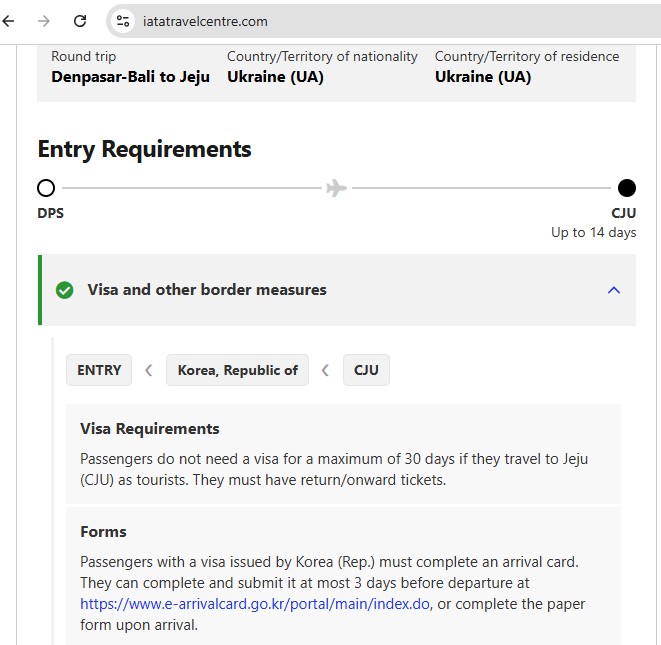661x645 pixels.
Task: Select the CJU destination filled circle
Action: tap(626, 188)
